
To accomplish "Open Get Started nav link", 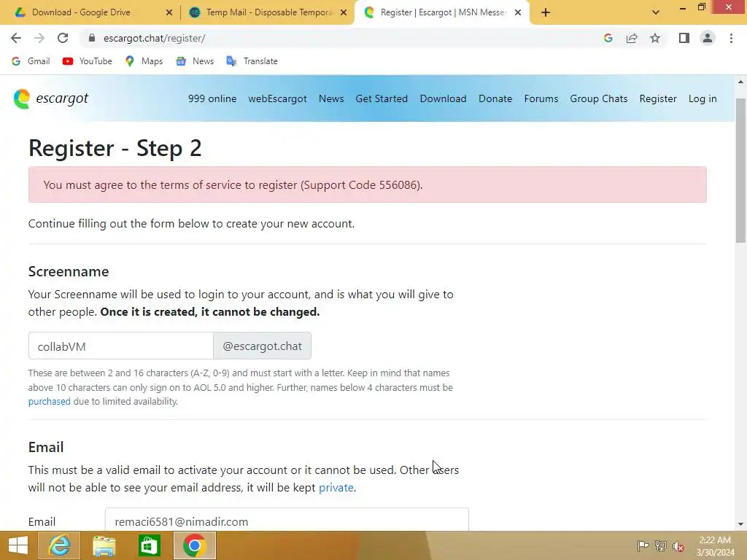I will (x=382, y=98).
